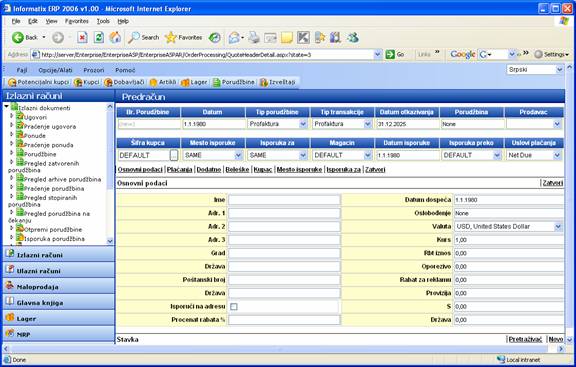
Task: Switch to the Dodatno tab link
Action: click(209, 169)
